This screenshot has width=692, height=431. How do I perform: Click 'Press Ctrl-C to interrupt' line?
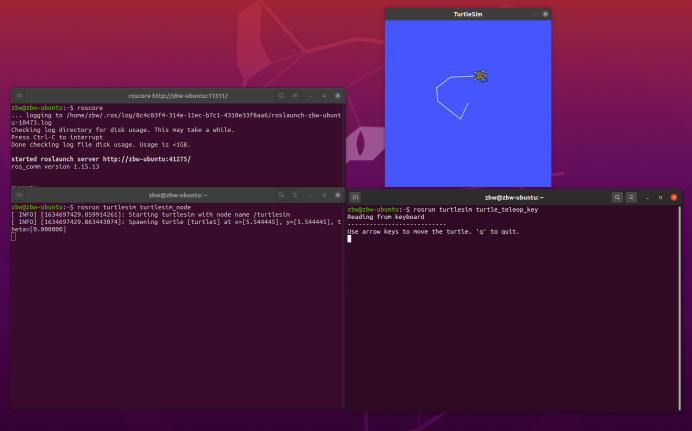pos(57,137)
